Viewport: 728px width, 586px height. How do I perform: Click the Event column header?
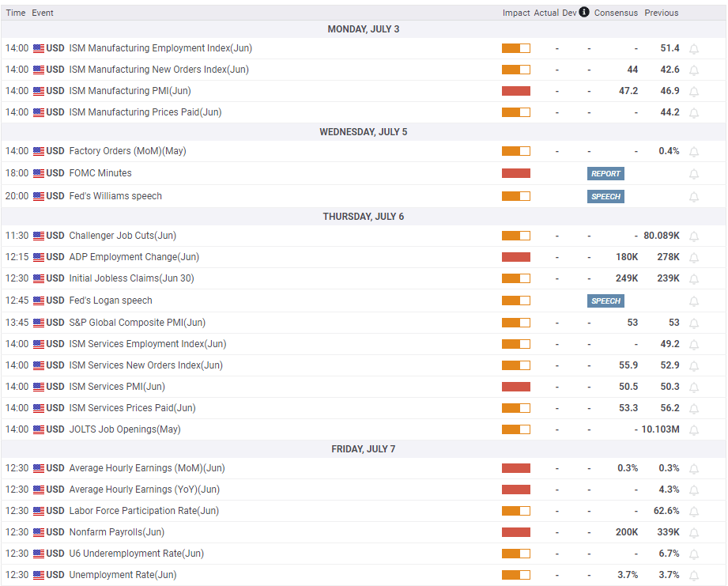click(x=42, y=13)
